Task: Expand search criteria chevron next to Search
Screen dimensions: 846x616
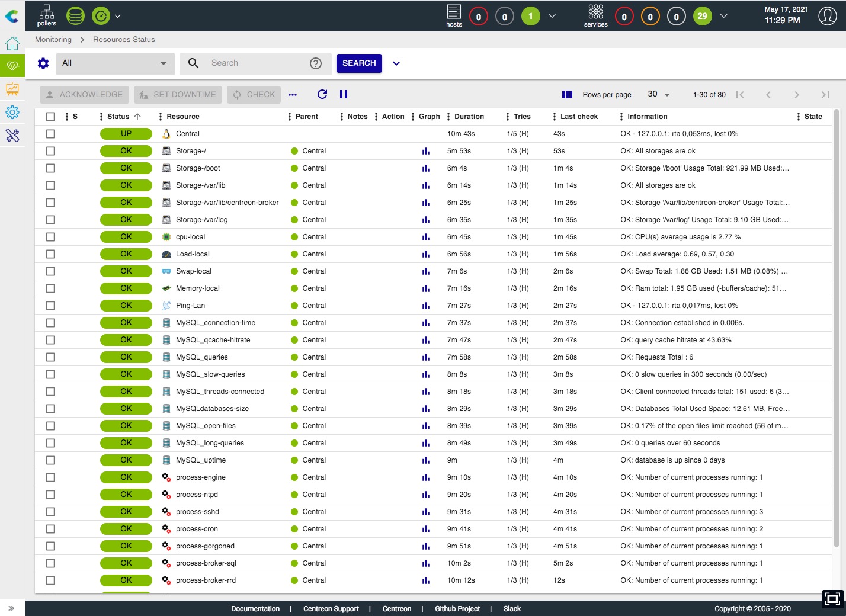Action: point(396,63)
